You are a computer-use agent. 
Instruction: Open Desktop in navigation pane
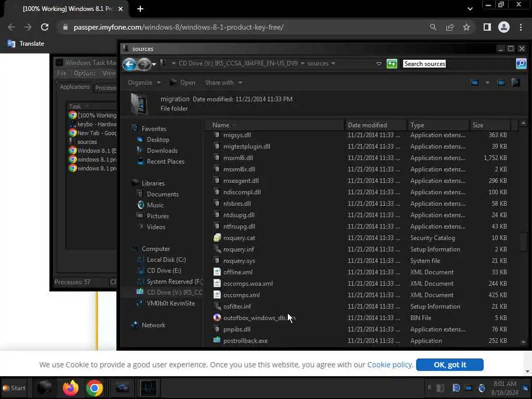(158, 139)
